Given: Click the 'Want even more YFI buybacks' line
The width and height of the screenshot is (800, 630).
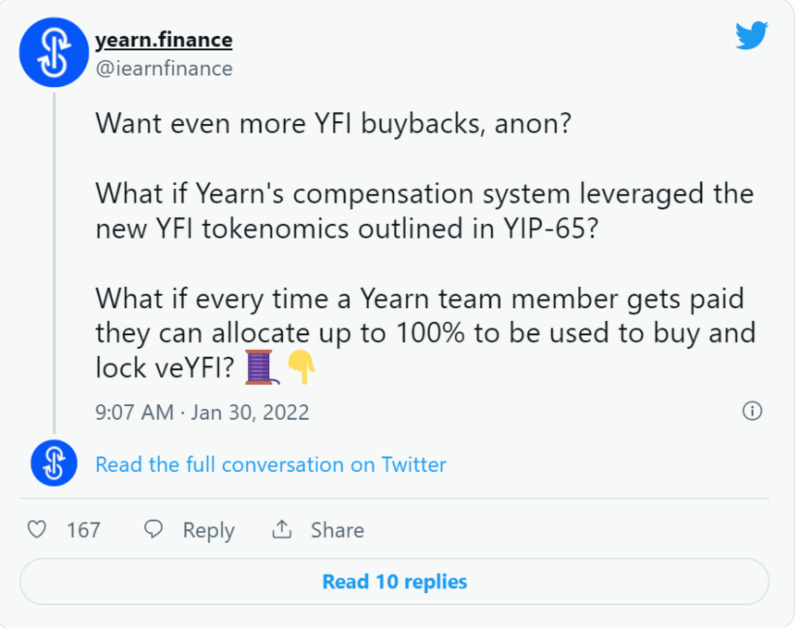Looking at the screenshot, I should tap(333, 123).
